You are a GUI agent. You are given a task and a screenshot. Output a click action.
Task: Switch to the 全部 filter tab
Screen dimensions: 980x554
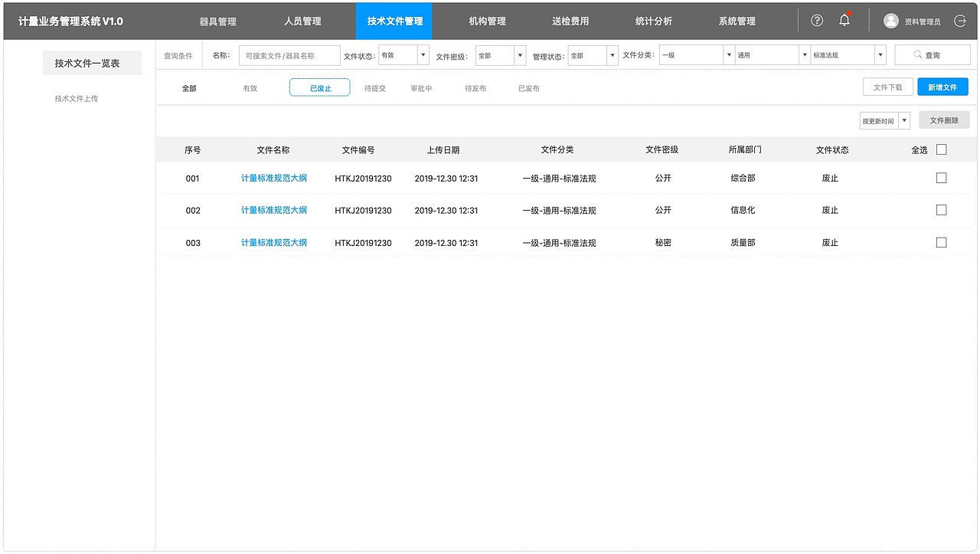[x=189, y=88]
